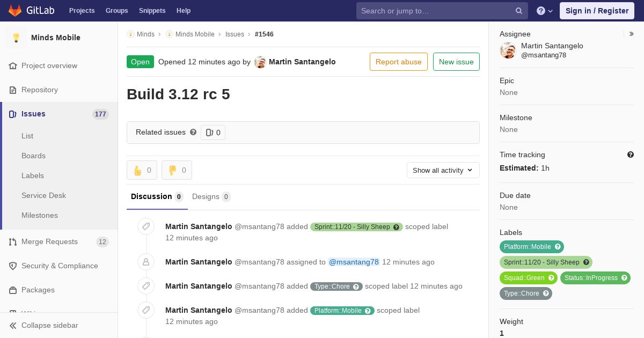
Task: Click the Repository file icon
Action: pyautogui.click(x=13, y=90)
